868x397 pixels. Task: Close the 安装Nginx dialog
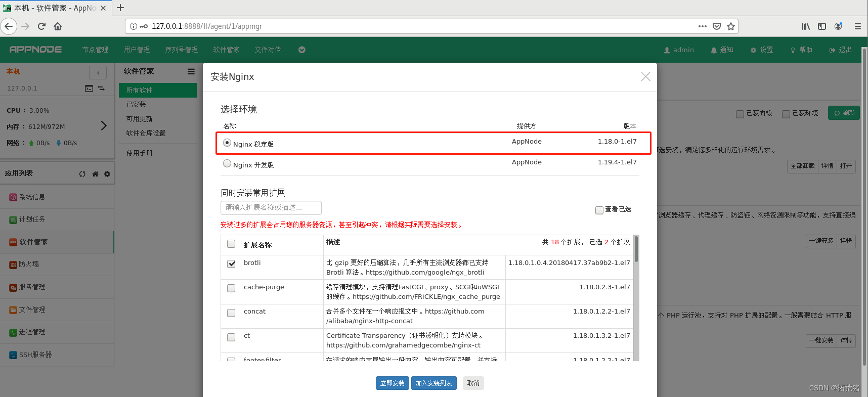[x=646, y=76]
